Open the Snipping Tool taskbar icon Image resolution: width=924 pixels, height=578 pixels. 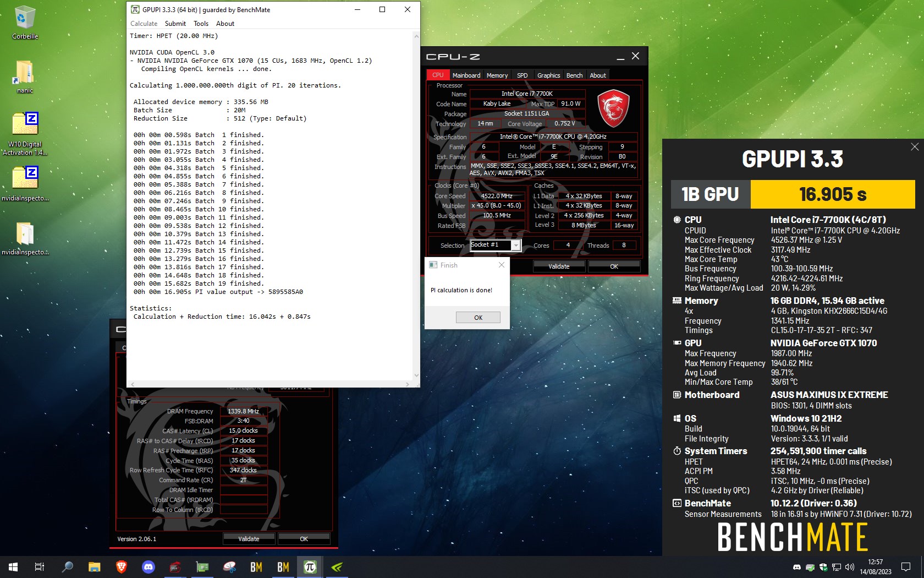tap(229, 566)
